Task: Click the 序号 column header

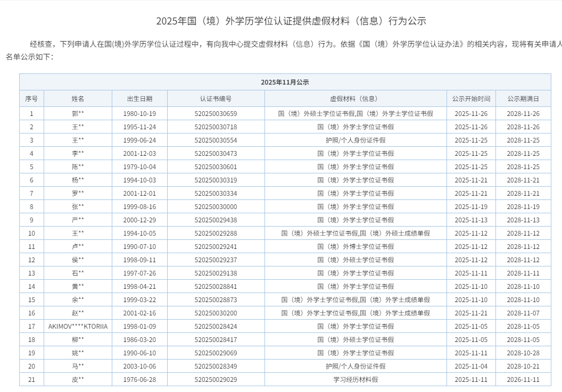Action: 31,98
